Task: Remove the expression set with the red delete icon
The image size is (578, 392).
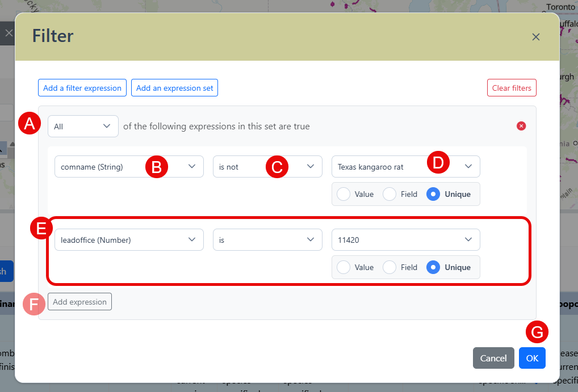Action: click(x=521, y=126)
